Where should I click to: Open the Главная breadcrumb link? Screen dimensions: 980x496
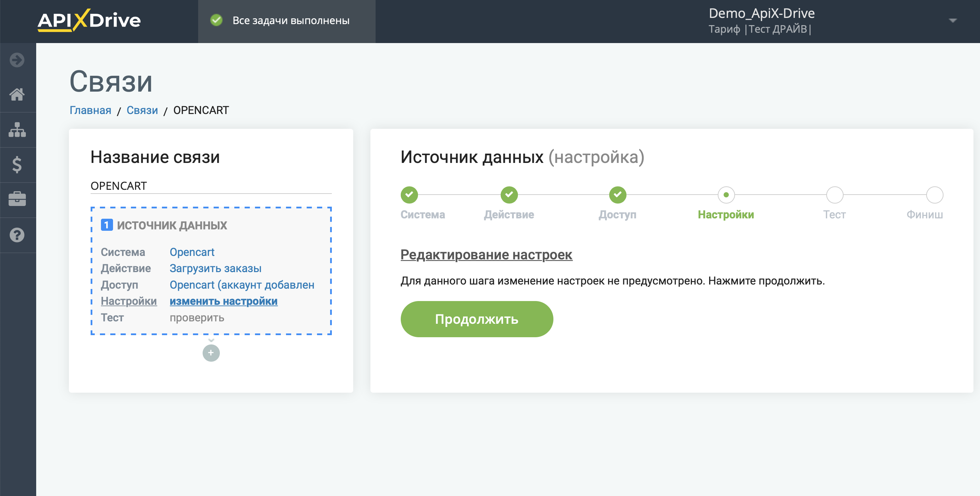(x=90, y=110)
